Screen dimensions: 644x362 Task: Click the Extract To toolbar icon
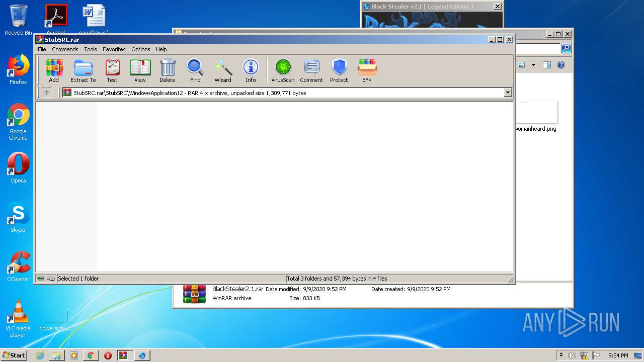pyautogui.click(x=83, y=70)
